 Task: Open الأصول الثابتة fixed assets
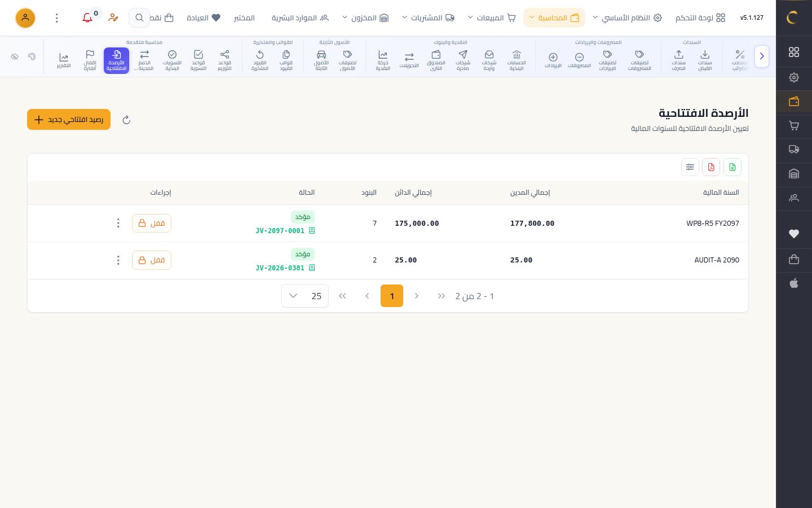coord(321,60)
